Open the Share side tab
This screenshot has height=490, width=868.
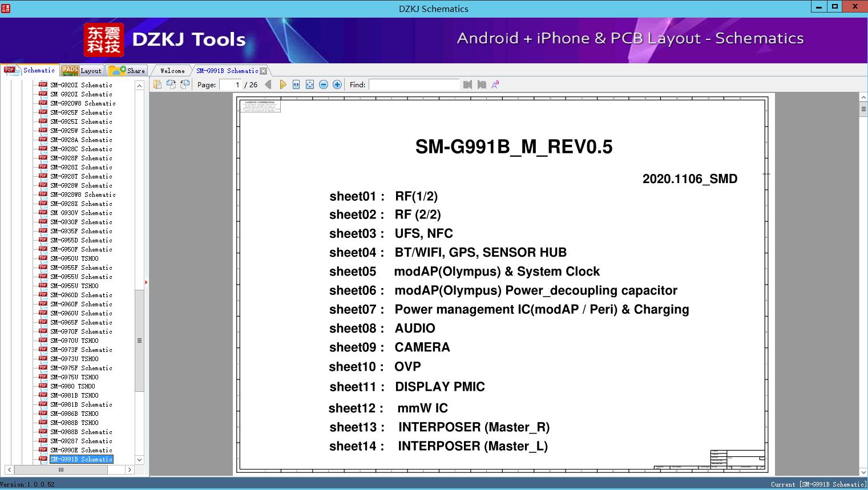[127, 71]
